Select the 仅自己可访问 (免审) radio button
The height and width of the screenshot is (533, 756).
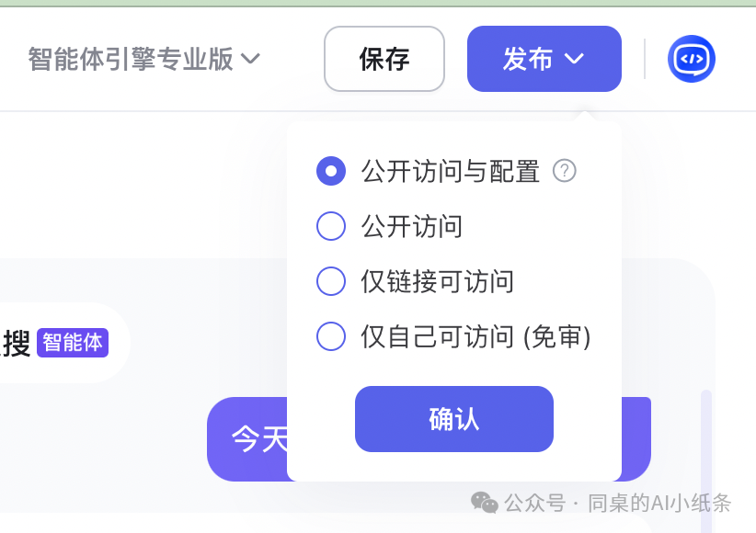(x=331, y=336)
